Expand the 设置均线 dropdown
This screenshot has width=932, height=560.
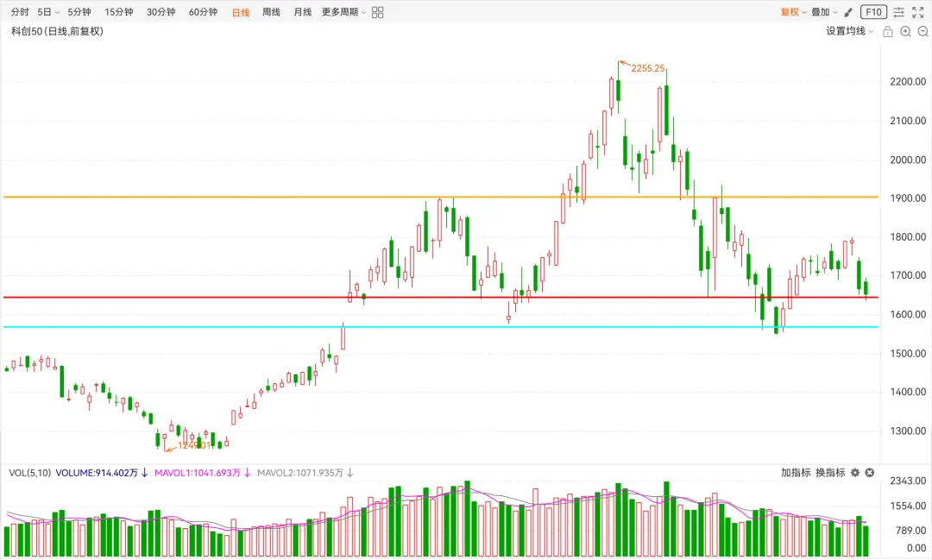coord(850,31)
